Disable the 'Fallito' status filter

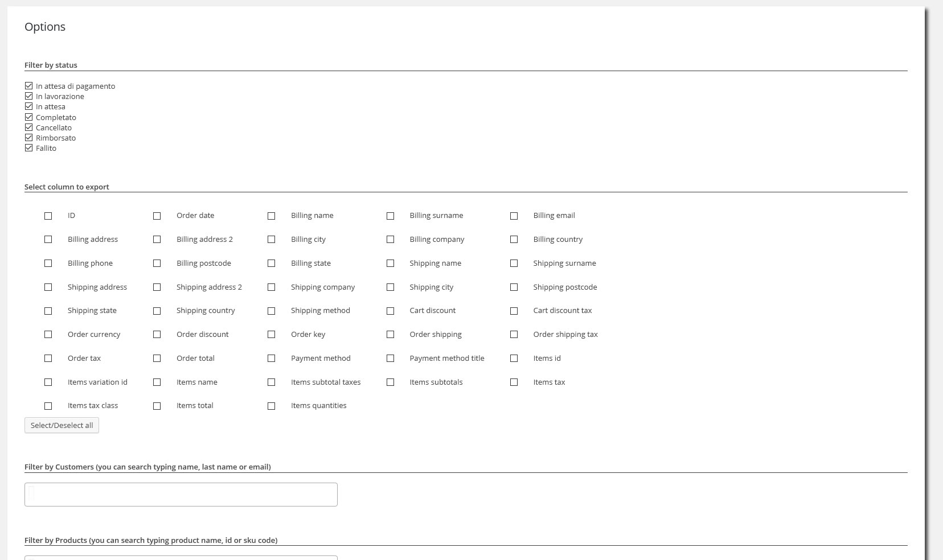pos(29,148)
